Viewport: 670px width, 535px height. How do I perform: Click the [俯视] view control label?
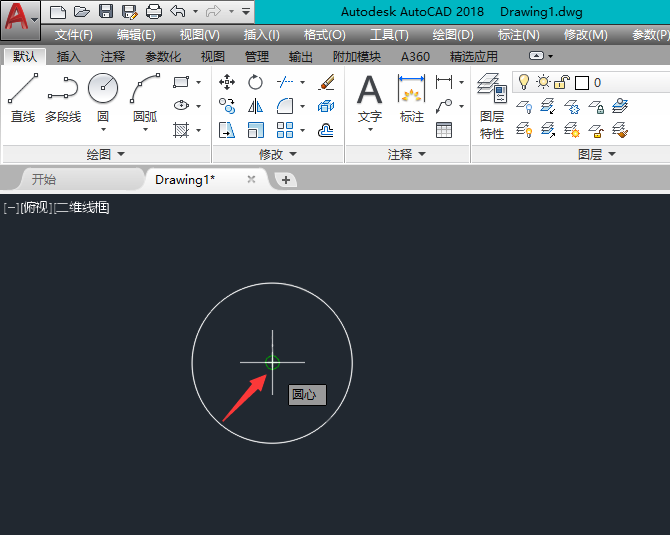pyautogui.click(x=36, y=208)
